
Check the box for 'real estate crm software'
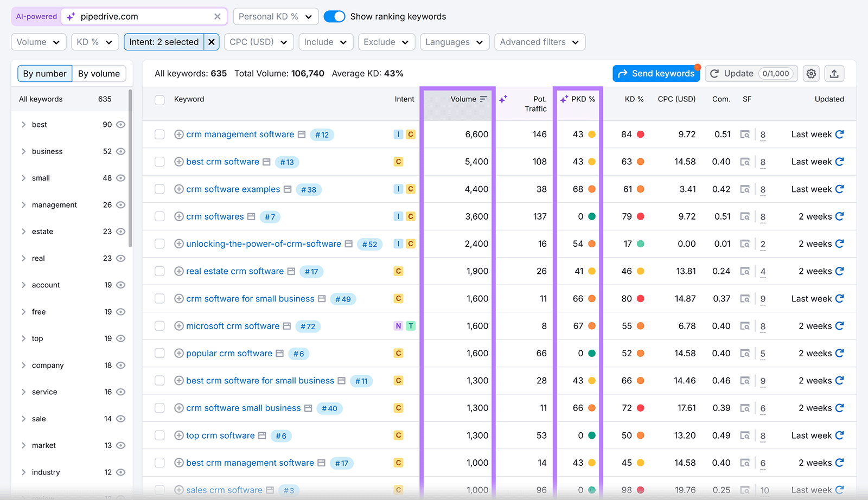coord(159,271)
